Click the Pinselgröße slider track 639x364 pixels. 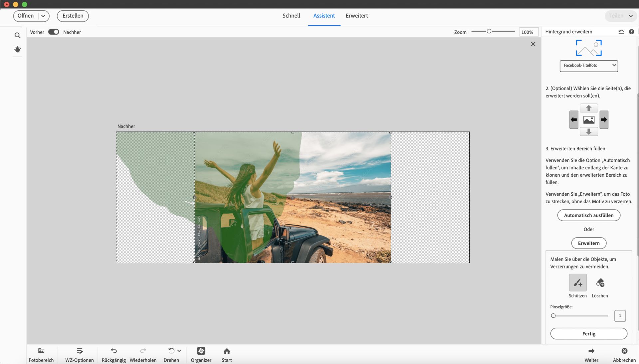(581, 316)
